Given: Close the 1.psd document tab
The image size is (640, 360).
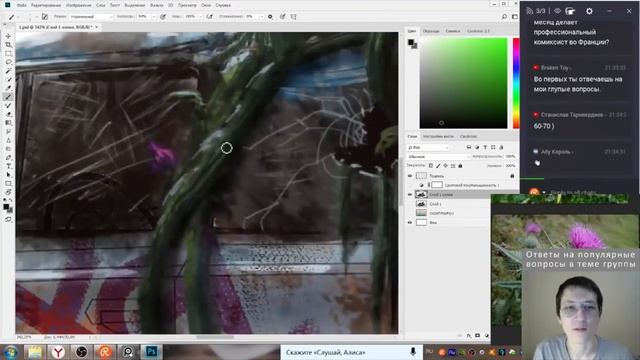Looking at the screenshot, I should coord(97,27).
